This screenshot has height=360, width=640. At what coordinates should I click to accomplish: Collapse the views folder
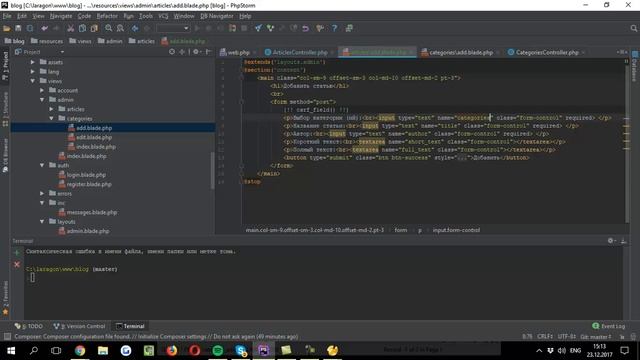point(33,81)
